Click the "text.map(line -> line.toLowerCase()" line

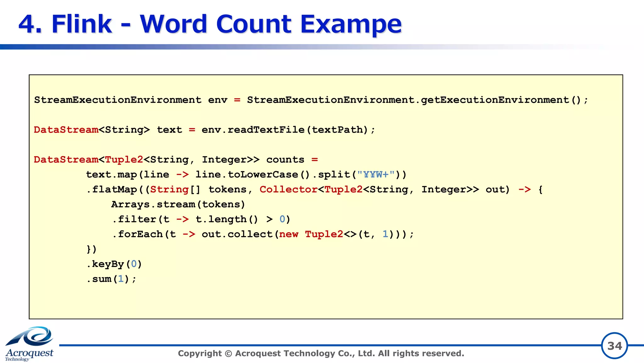(x=247, y=174)
